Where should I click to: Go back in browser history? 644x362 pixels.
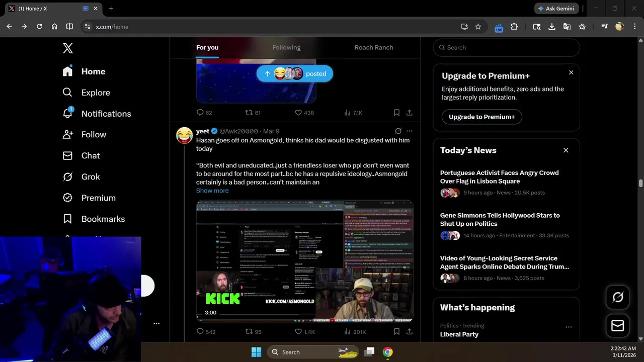pos(9,27)
